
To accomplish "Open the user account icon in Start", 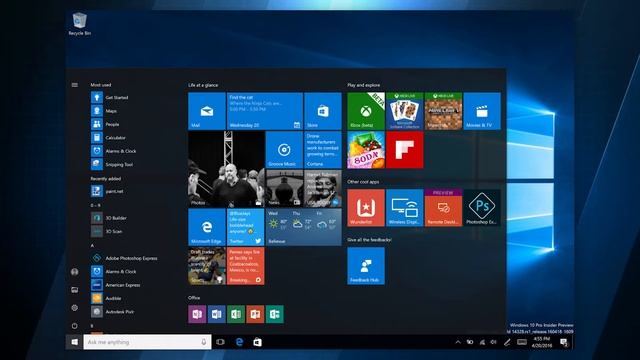I will coord(75,271).
